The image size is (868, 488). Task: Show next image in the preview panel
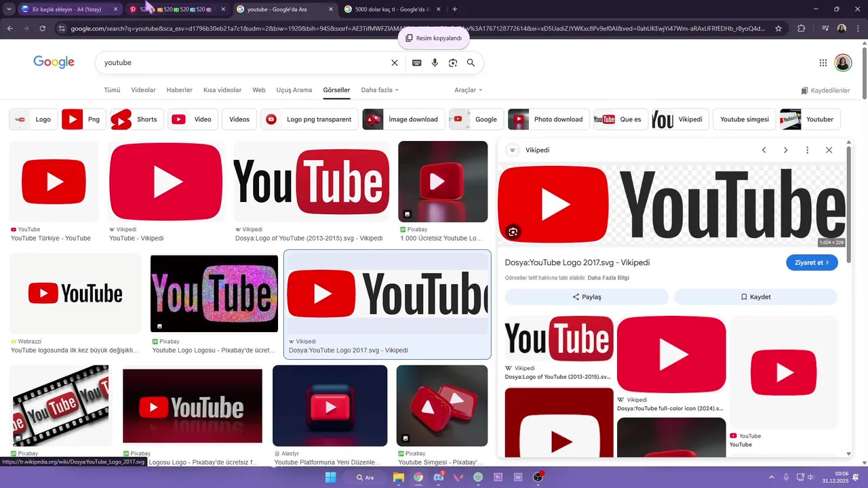785,150
